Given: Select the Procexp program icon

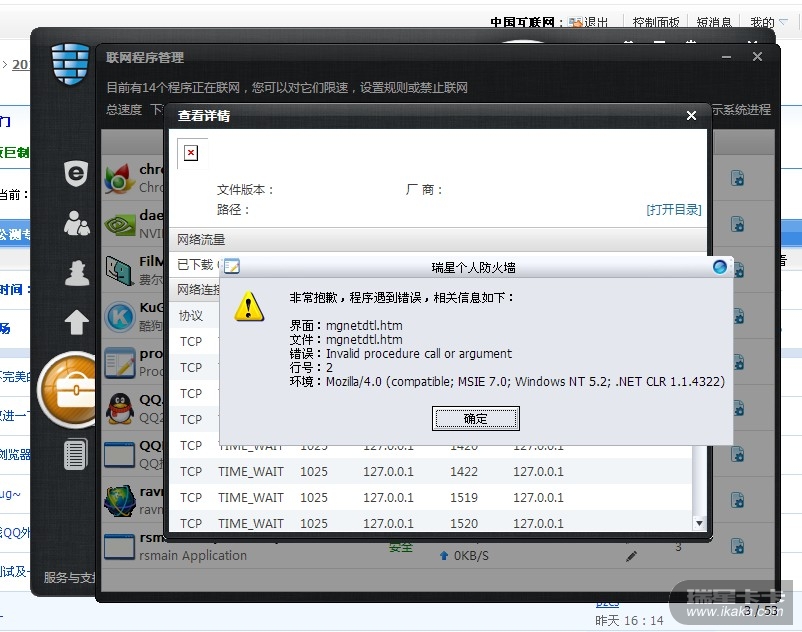Looking at the screenshot, I should (x=119, y=363).
